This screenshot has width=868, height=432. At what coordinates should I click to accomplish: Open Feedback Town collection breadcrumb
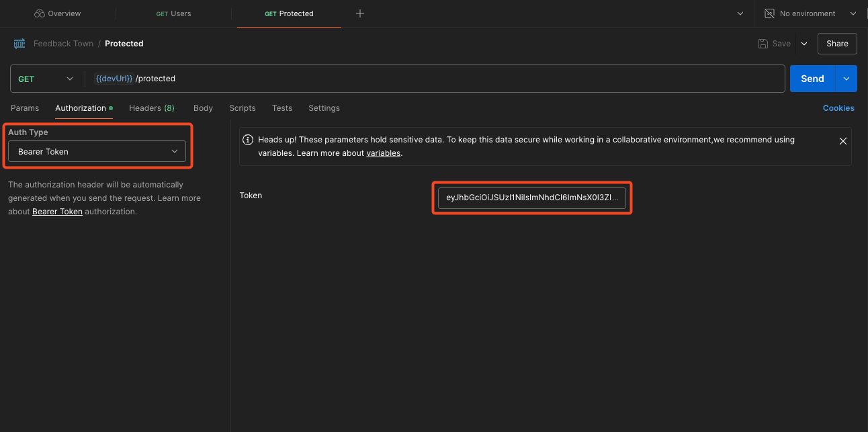[64, 44]
